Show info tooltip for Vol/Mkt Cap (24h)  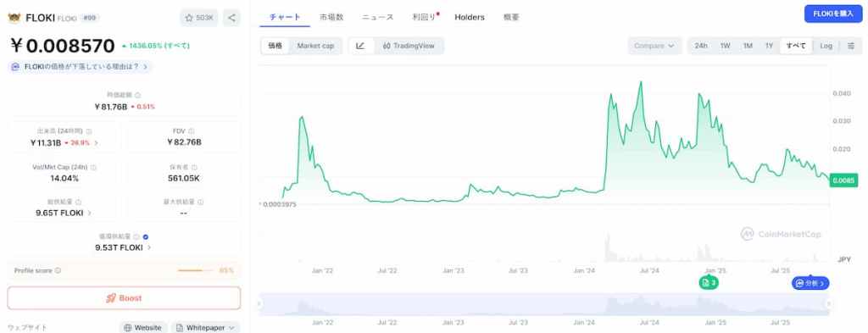pos(93,167)
